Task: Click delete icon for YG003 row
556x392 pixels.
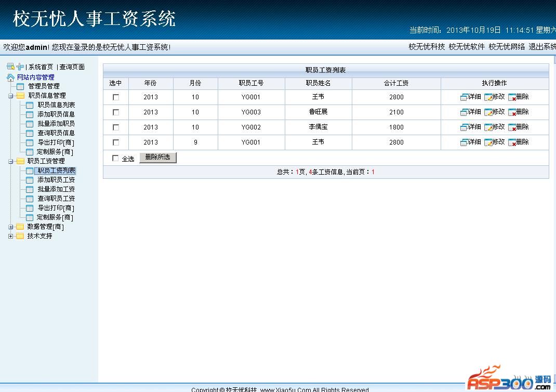Action: (512, 112)
